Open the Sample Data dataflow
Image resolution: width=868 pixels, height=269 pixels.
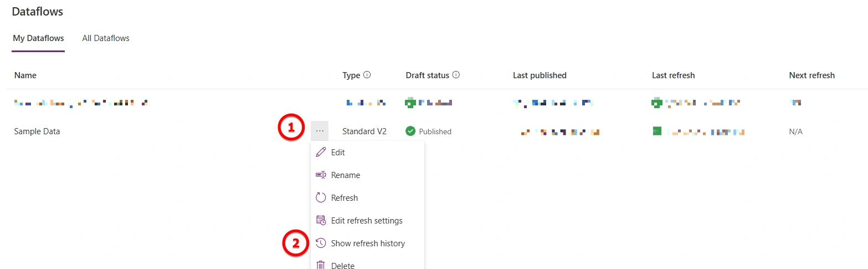[37, 131]
